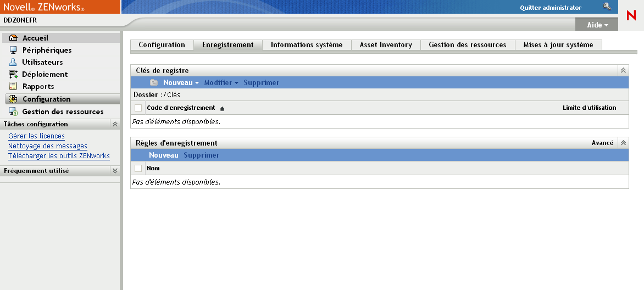The width and height of the screenshot is (644, 290).
Task: Click the key icon next to administrator
Action: click(x=607, y=7)
